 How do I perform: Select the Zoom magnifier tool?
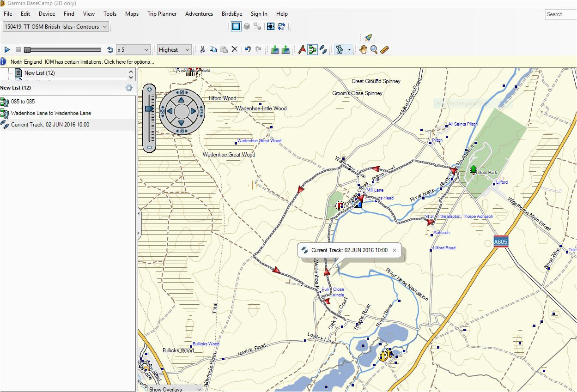[374, 49]
